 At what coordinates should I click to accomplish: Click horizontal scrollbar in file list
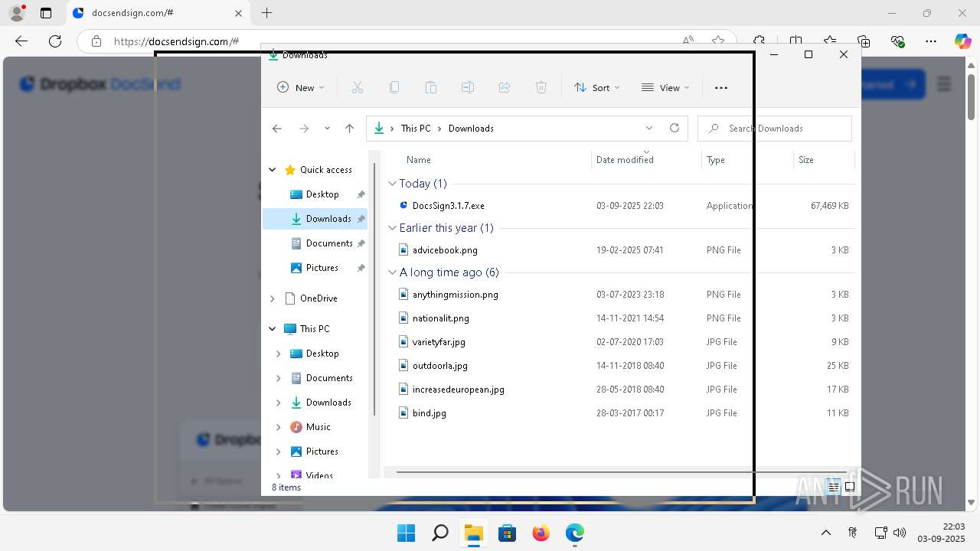pyautogui.click(x=622, y=472)
